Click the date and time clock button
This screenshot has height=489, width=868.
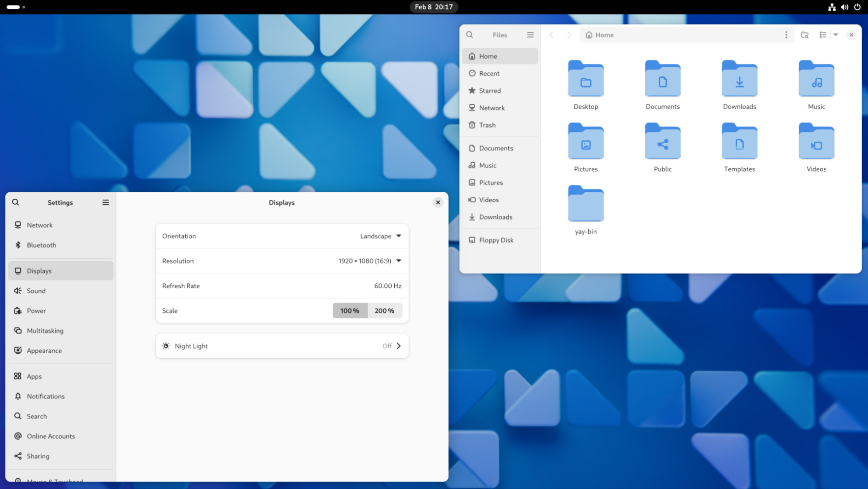point(434,7)
